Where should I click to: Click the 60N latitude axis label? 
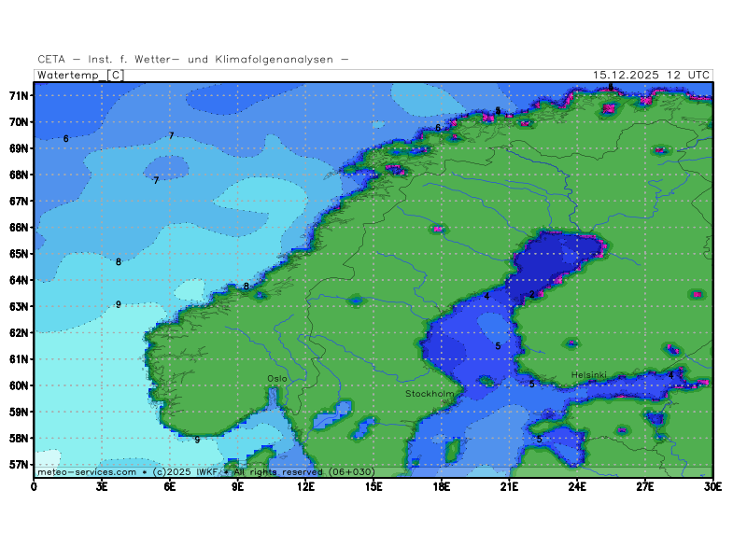20,385
